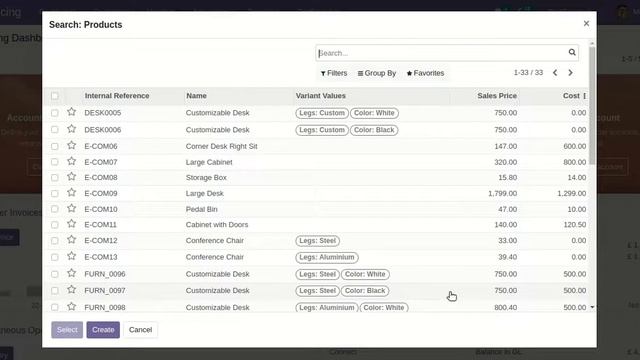Tick the E-COM12 row checkbox

[55, 241]
